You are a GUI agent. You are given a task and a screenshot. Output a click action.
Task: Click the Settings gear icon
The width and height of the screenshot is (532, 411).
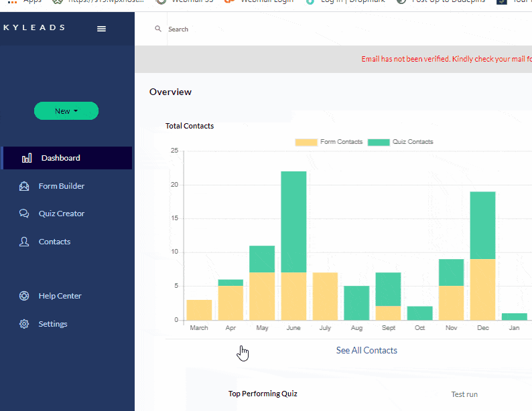tap(24, 324)
